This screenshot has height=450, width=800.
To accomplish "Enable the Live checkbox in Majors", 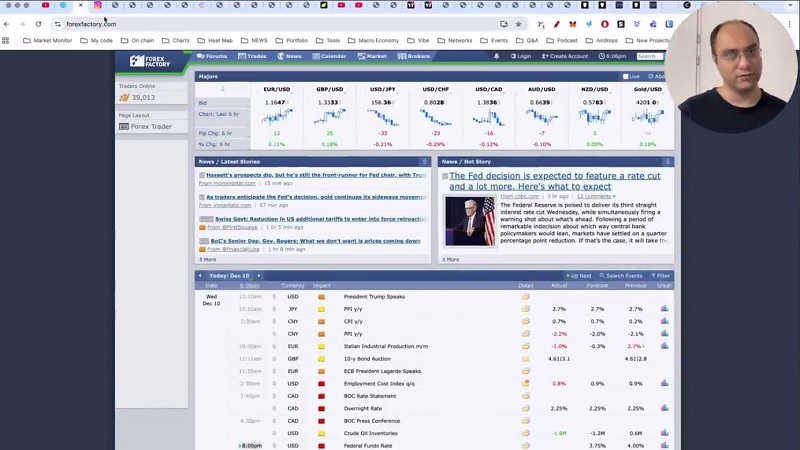I will pyautogui.click(x=626, y=76).
